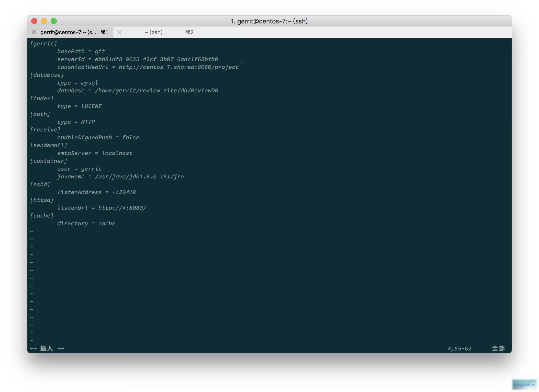Screen dimensions: 539x392
Task: Close the ~ (zsh) tab
Action: pyautogui.click(x=119, y=32)
